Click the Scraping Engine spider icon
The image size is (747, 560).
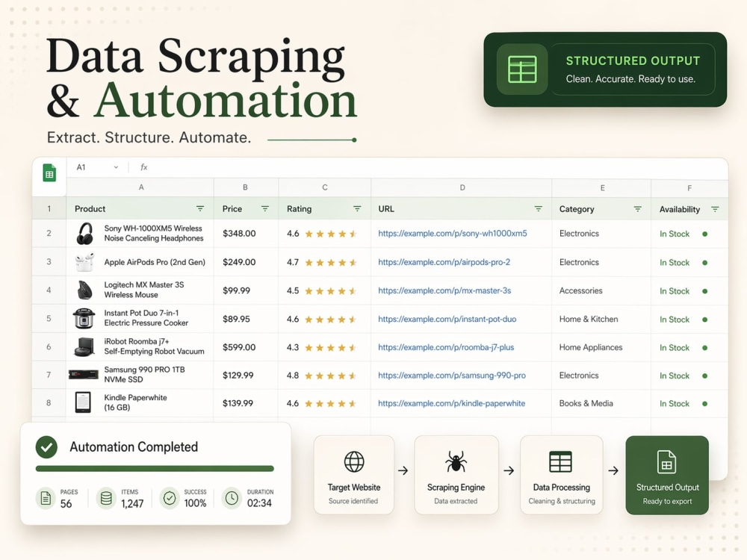click(x=456, y=461)
